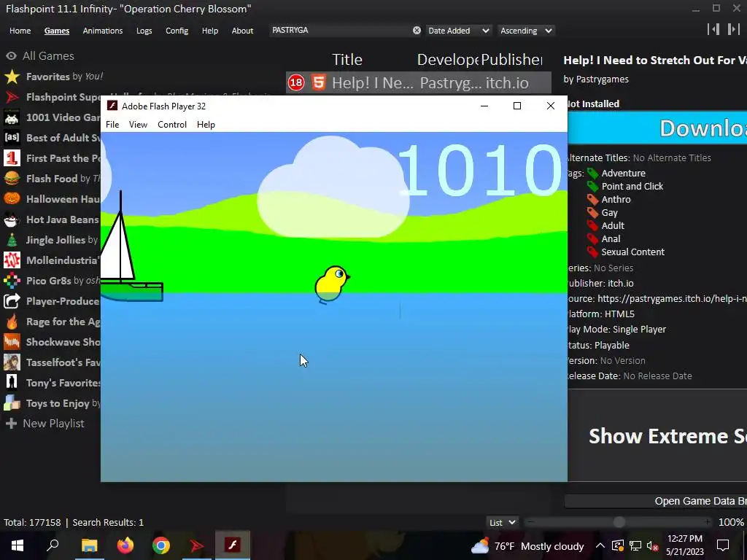
Task: Switch to Flash Player taskbar icon
Action: pyautogui.click(x=233, y=545)
